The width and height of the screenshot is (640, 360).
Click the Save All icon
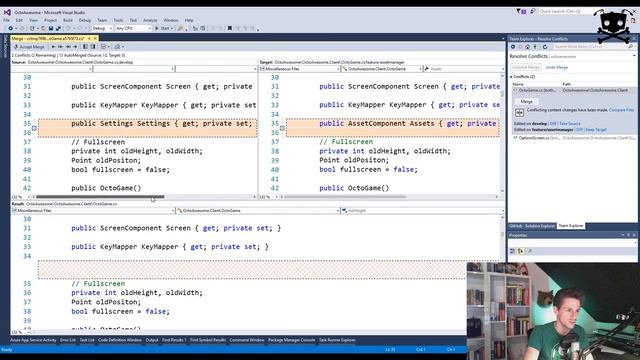58,29
